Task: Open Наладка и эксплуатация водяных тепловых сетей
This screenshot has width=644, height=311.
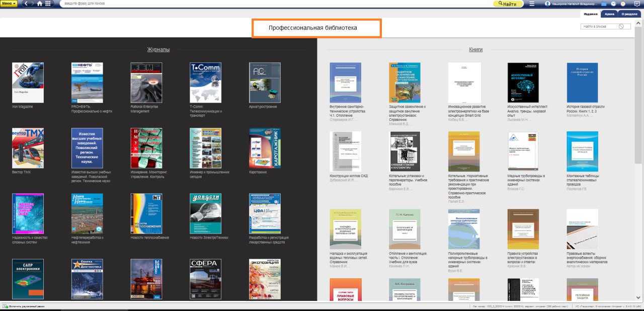Action: coord(345,229)
